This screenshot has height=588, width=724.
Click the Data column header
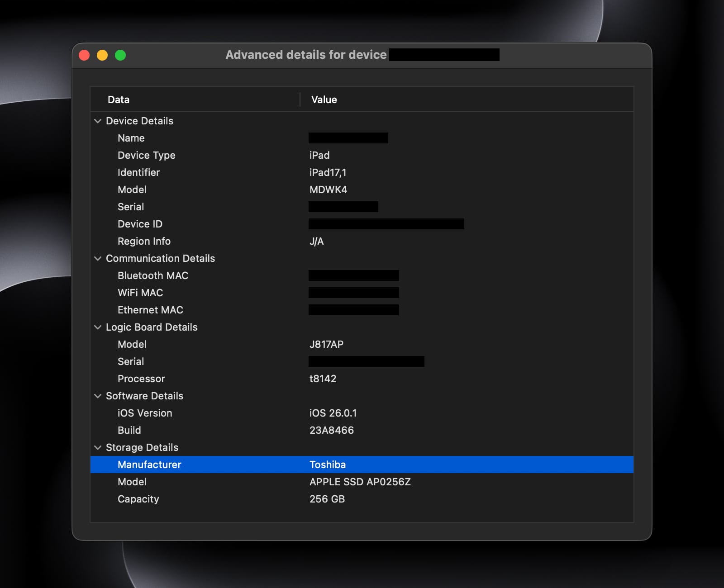point(119,100)
